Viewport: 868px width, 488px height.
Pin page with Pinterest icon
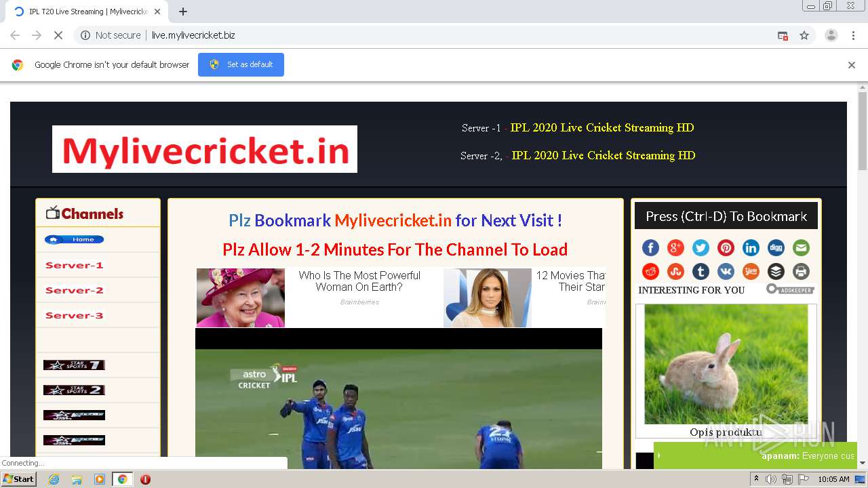click(726, 248)
